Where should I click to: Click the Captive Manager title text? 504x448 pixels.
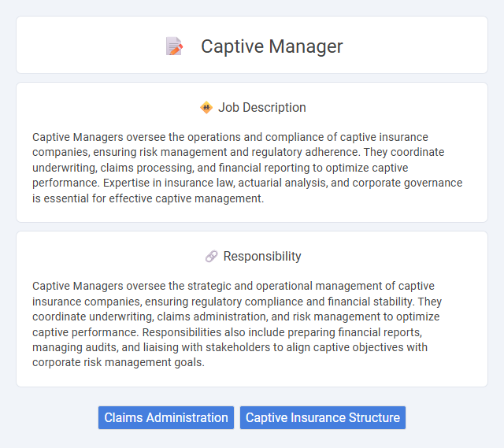(x=272, y=46)
